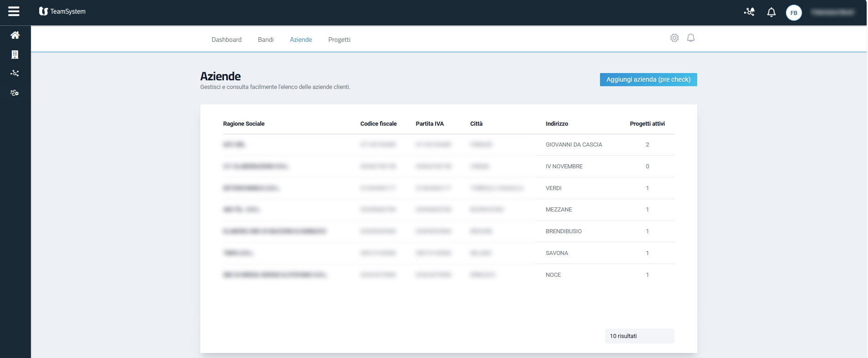The width and height of the screenshot is (868, 358).
Task: Click the FB user avatar
Action: 794,13
